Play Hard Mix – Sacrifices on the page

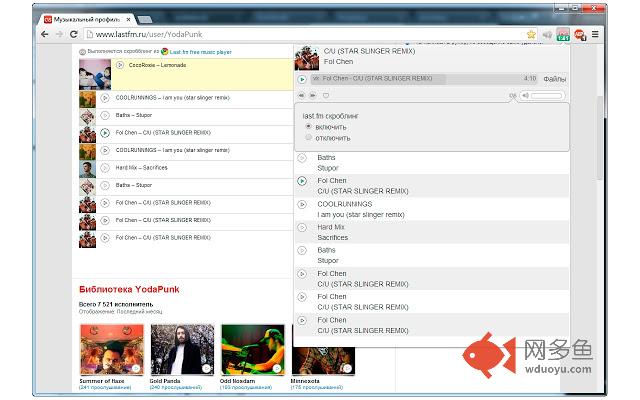(105, 168)
